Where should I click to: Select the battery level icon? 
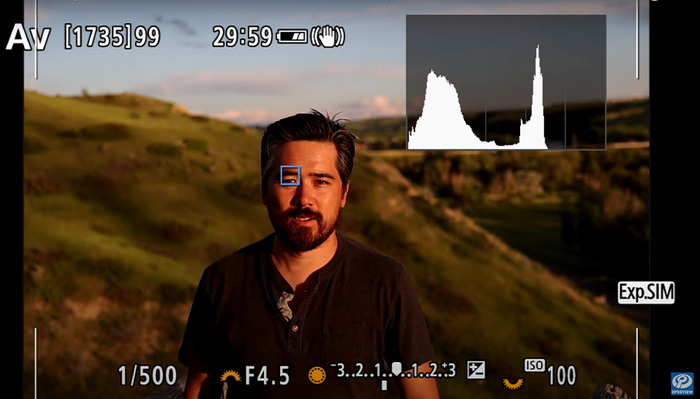[292, 36]
